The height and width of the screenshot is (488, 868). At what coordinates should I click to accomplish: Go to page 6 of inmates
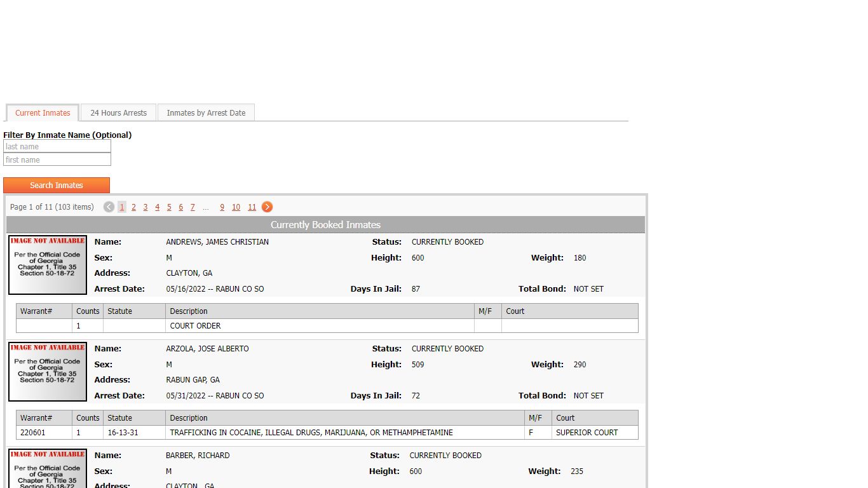click(x=180, y=207)
